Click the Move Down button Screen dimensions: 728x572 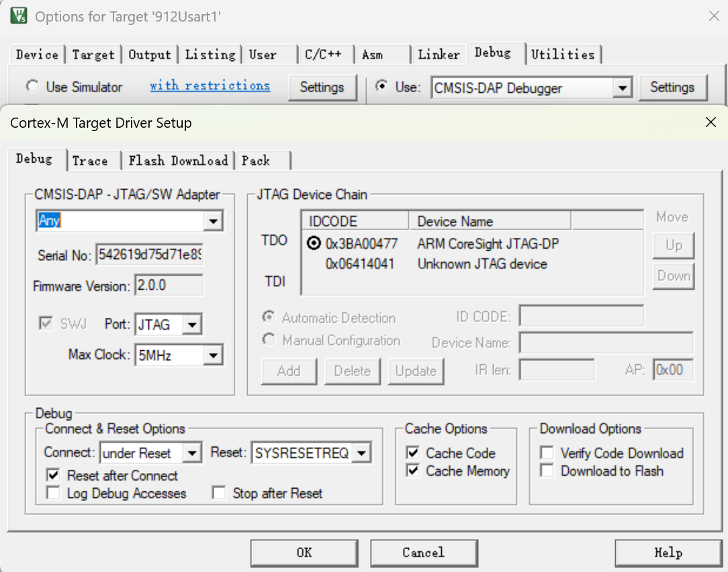pyautogui.click(x=673, y=276)
